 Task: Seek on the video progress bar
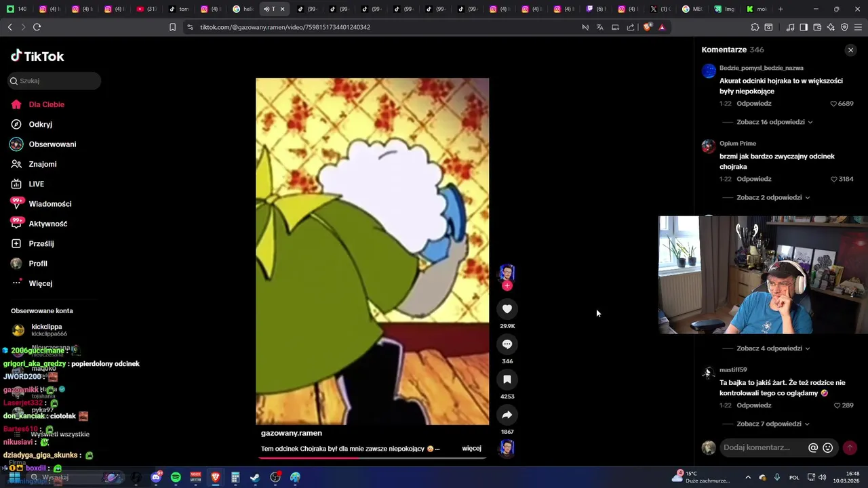coord(372,457)
